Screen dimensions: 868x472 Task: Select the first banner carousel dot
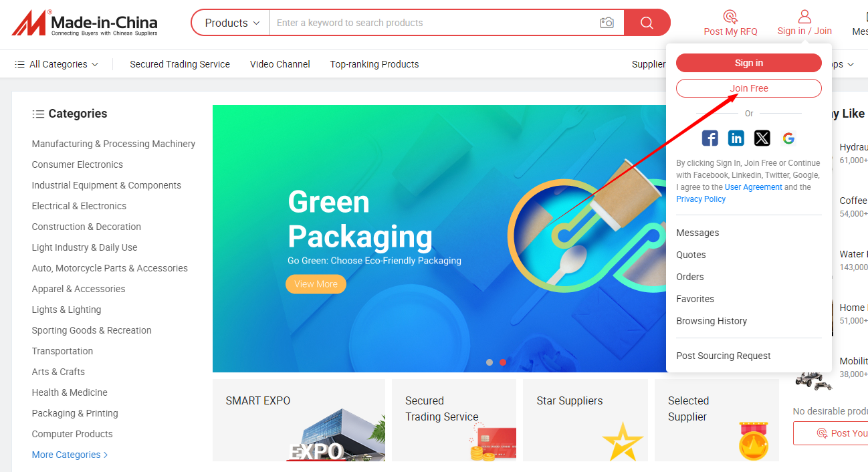point(490,362)
